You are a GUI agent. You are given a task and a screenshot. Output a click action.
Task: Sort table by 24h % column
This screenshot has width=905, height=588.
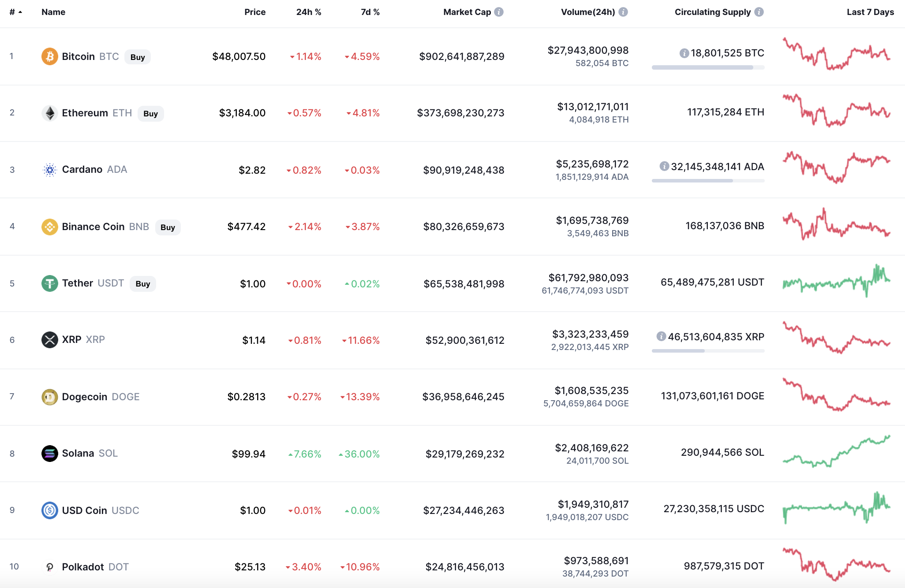[x=309, y=12]
